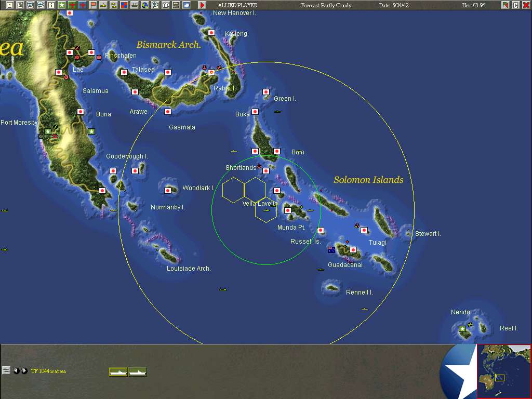Screen dimensions: 532x399
Task: Select the Allied star base at Port Moresby
Action: tap(48, 131)
